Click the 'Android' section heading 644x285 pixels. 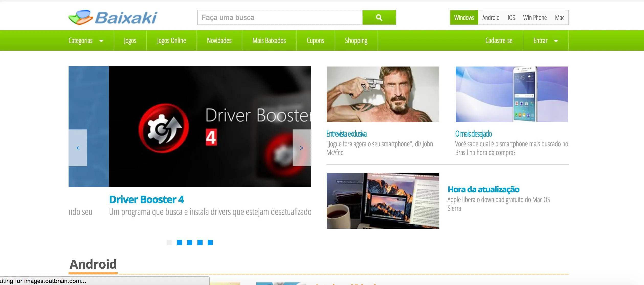click(x=93, y=264)
